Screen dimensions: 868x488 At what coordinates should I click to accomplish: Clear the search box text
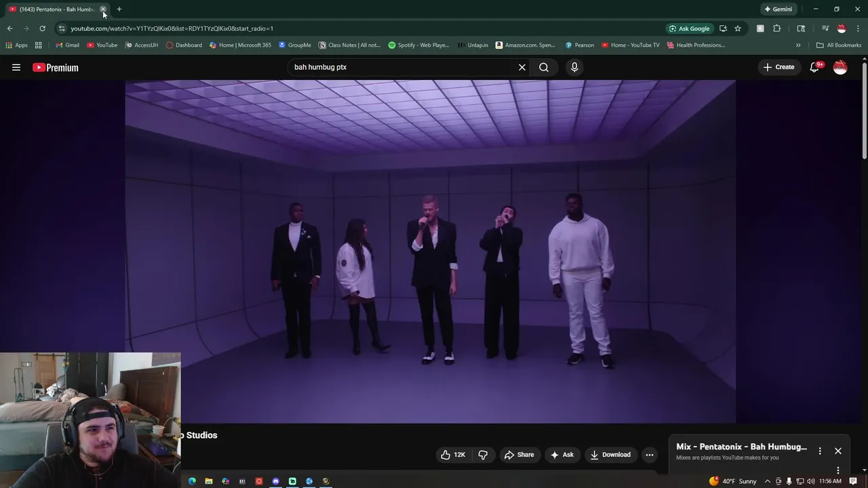tap(522, 67)
